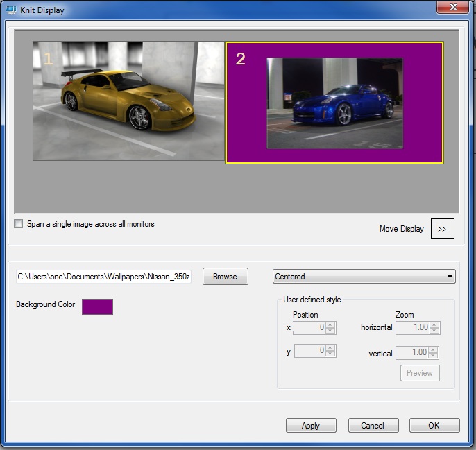Screen dimensions: 476x450
Task: Decrease horizontal Zoom with down arrow
Action: [434, 331]
